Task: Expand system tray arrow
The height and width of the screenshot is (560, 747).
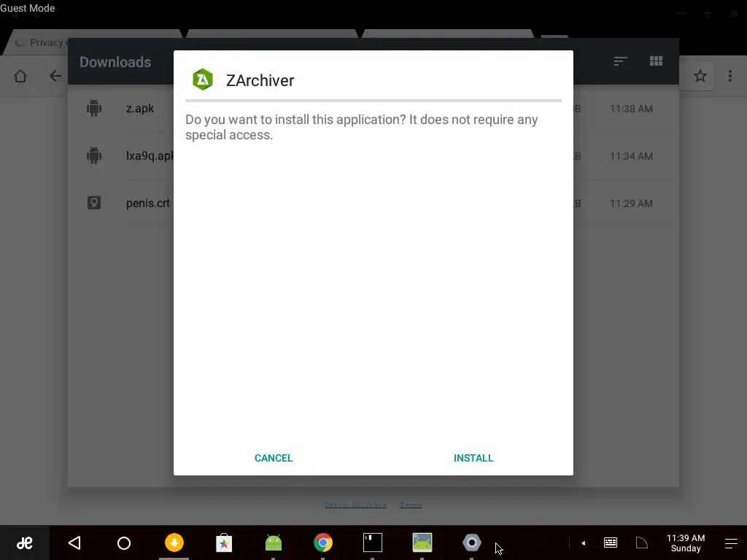Action: tap(583, 542)
